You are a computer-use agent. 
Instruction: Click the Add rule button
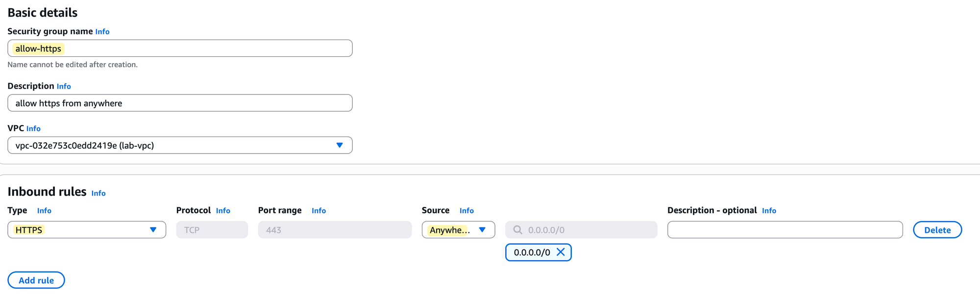(36, 280)
